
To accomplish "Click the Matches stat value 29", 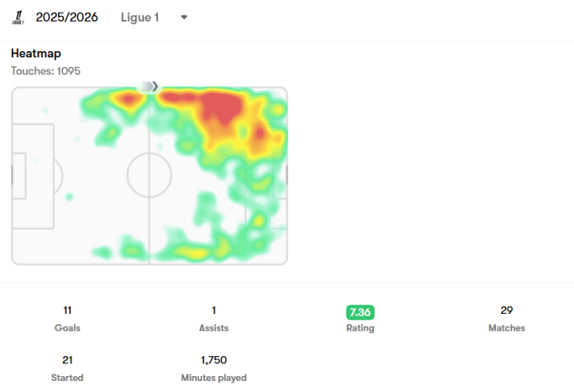I will pos(507,311).
